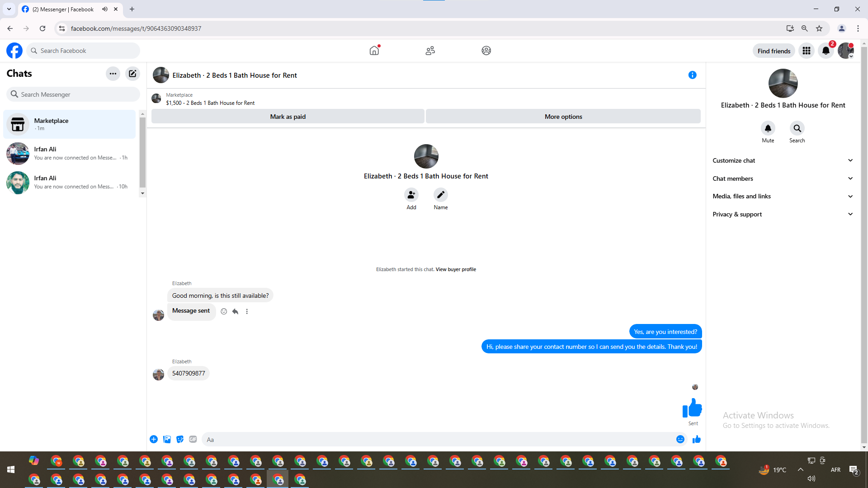Expand the Customize chat section
868x488 pixels.
click(x=783, y=160)
